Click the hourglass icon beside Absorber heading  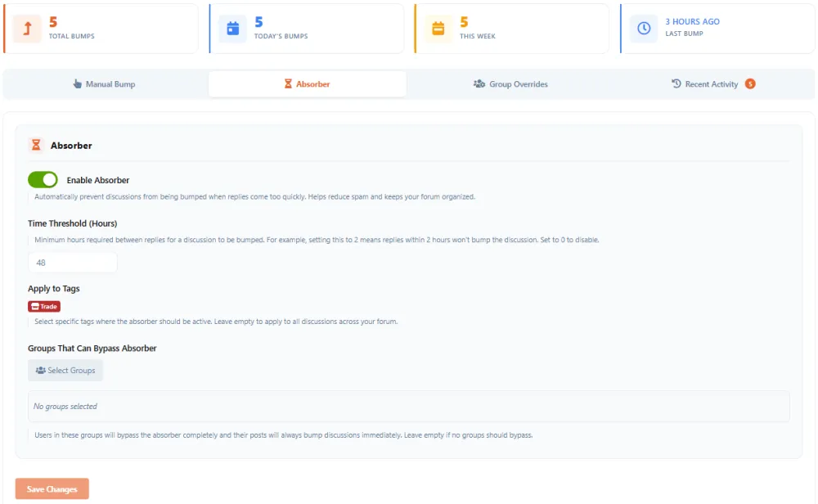36,145
